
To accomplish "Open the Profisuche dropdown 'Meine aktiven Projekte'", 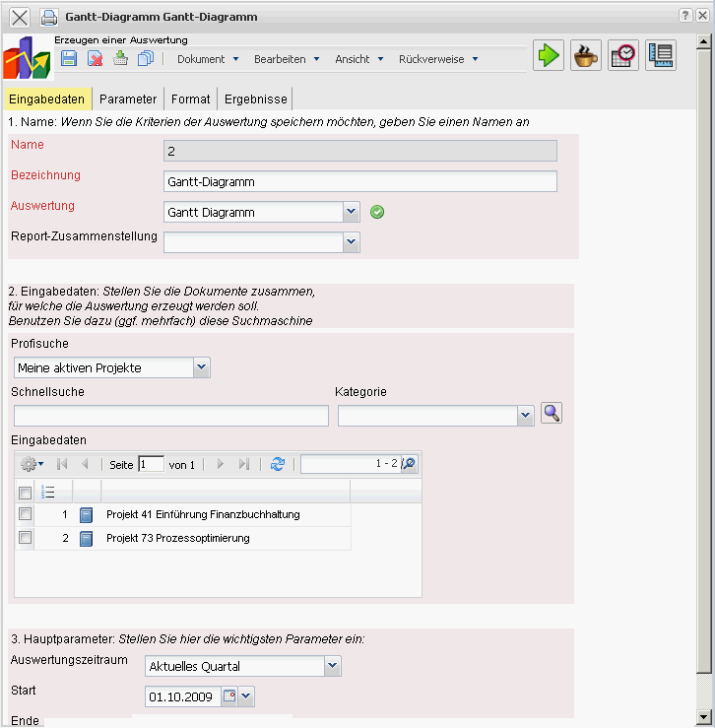I will pos(201,367).
